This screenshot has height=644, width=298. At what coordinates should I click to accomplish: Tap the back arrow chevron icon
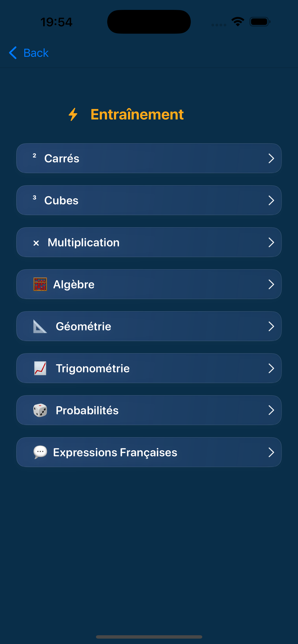click(13, 53)
